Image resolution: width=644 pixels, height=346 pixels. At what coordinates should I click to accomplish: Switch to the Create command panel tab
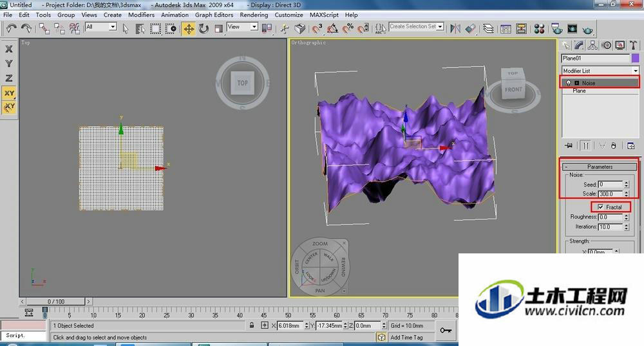pos(566,45)
